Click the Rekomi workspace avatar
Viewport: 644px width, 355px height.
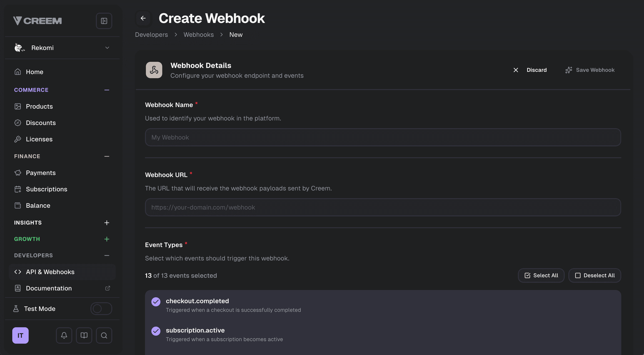click(20, 47)
